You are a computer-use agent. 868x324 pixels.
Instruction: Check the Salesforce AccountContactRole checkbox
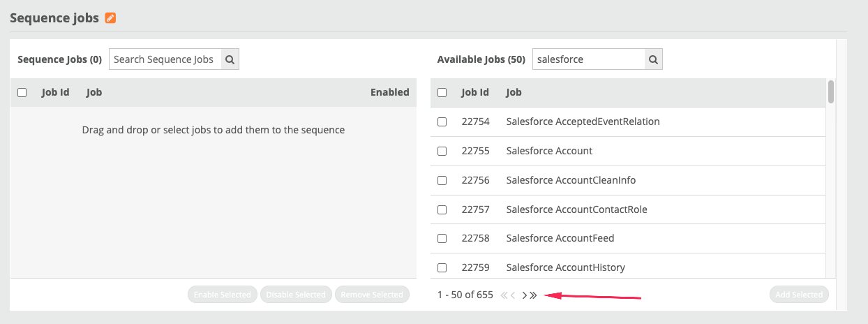pos(442,209)
